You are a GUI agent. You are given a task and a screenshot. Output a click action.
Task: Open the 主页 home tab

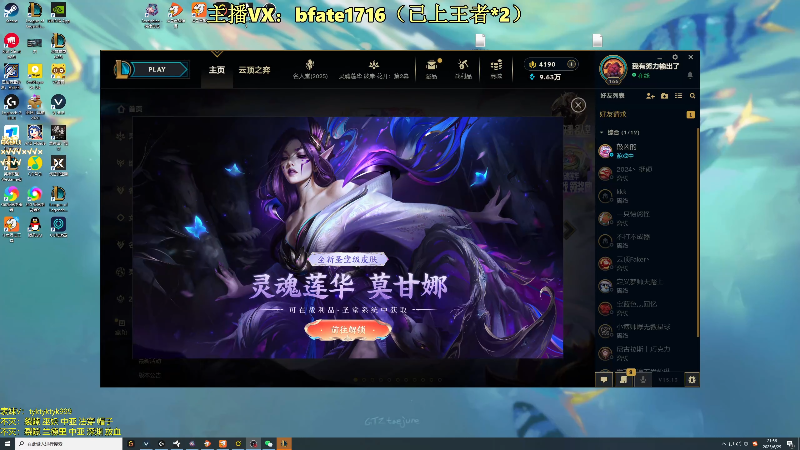216,70
